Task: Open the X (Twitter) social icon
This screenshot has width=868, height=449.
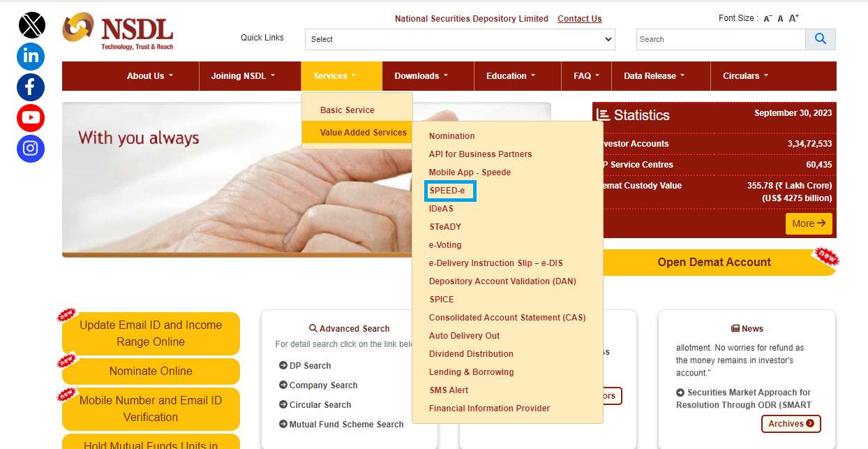Action: [31, 26]
